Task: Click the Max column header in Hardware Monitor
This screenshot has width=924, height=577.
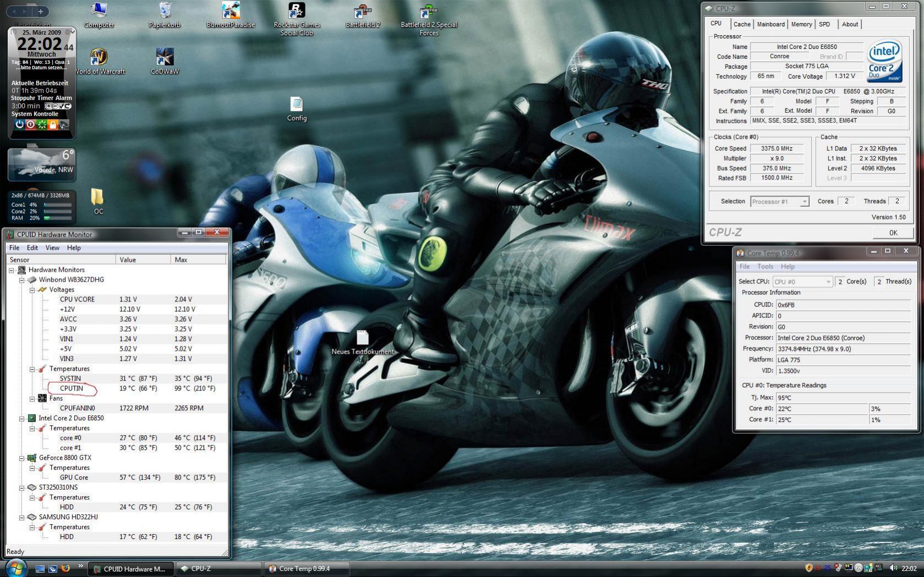Action: coord(198,260)
